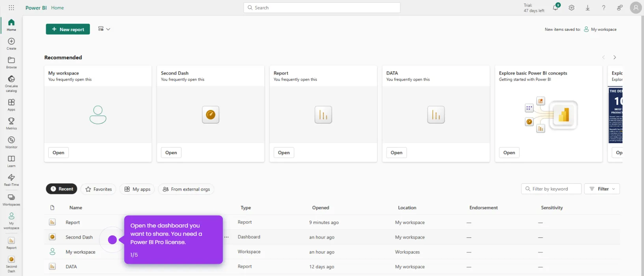
Task: Switch to the My apps tab
Action: coord(137,189)
